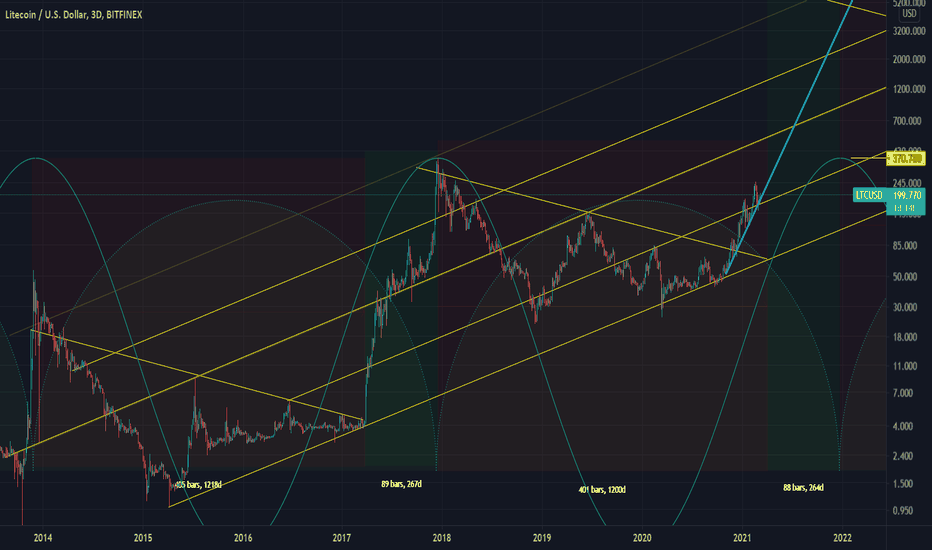Click the LTCUSD 199.770 price label

889,195
